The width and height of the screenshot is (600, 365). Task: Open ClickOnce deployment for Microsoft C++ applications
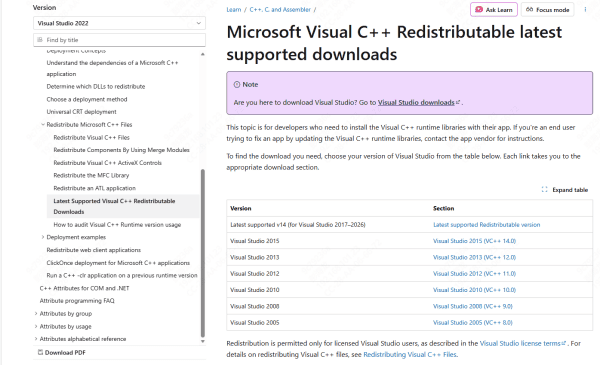pyautogui.click(x=118, y=263)
